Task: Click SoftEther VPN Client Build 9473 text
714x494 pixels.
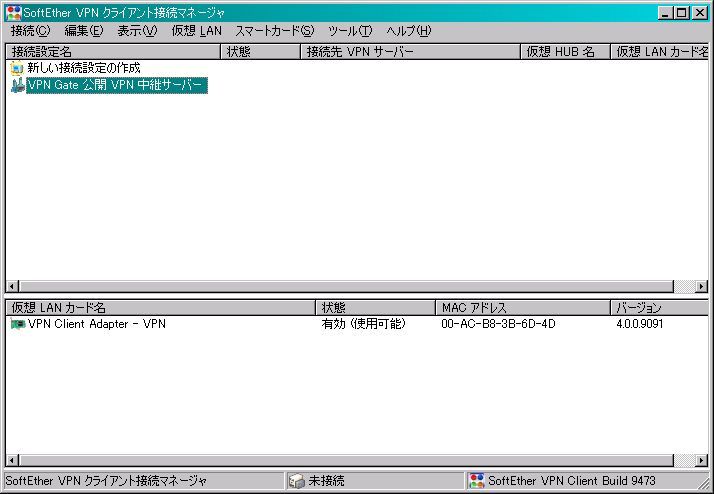Action: click(572, 481)
